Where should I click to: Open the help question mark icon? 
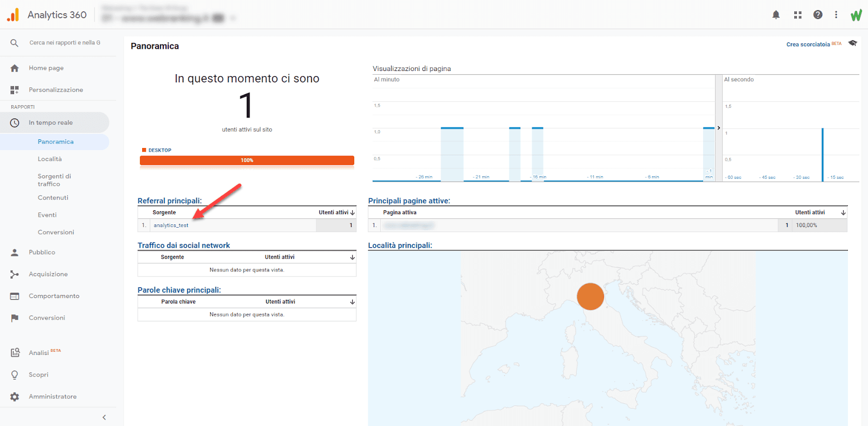point(818,15)
